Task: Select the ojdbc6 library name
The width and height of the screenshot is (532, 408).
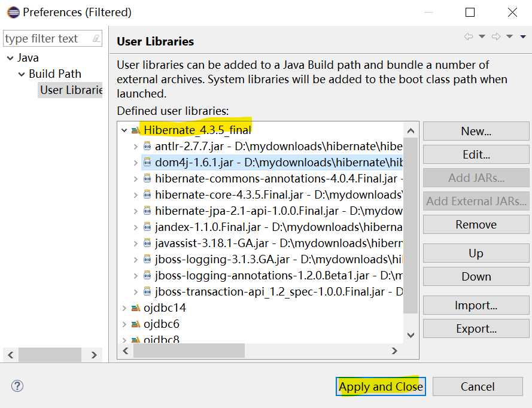Action: click(161, 324)
